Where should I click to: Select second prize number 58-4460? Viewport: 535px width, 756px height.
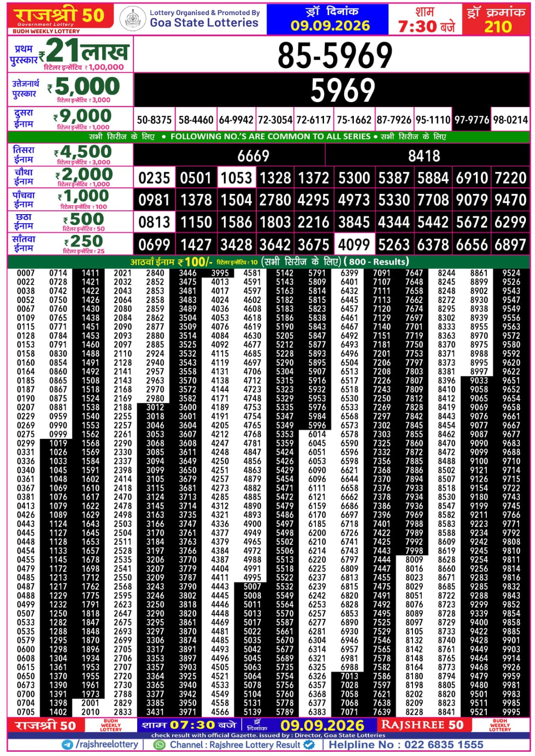[196, 120]
